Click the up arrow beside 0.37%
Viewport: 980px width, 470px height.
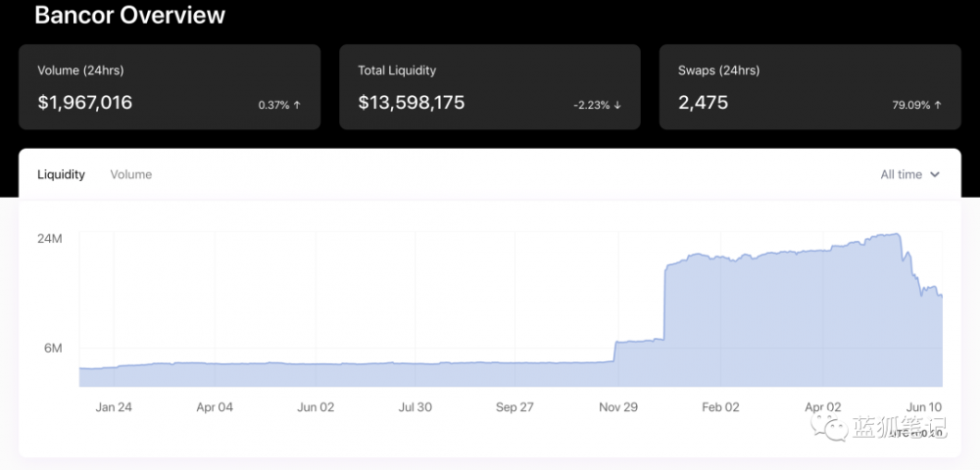click(x=298, y=105)
